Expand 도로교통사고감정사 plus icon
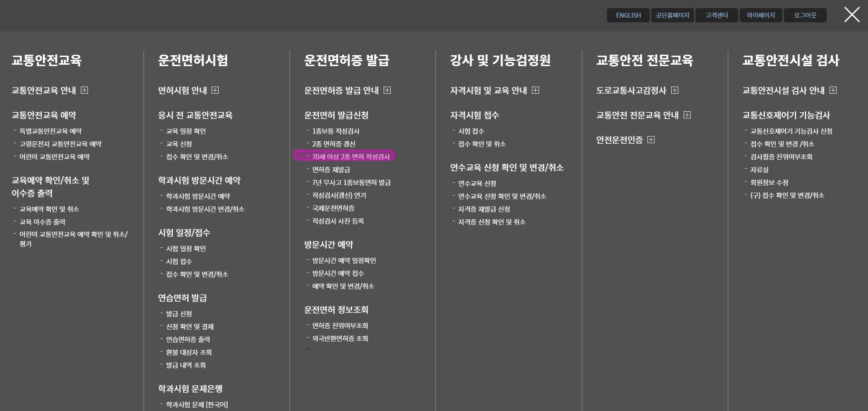868x411 pixels. coord(675,90)
